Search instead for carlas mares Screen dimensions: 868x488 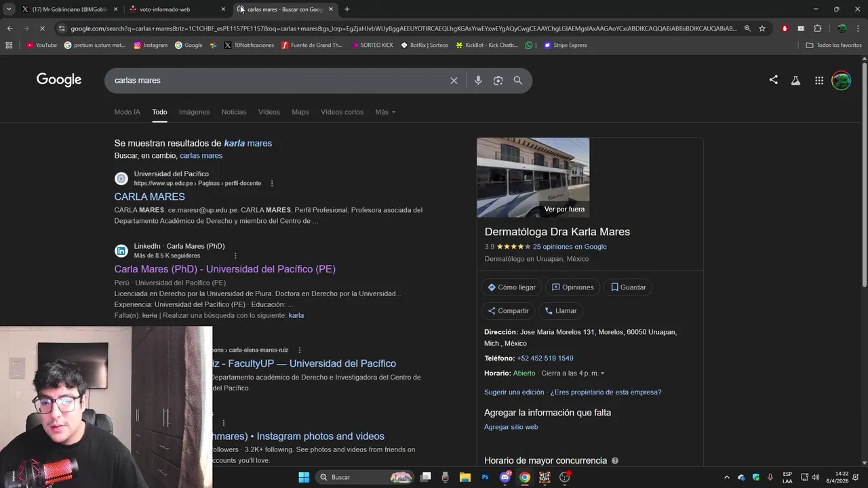point(201,156)
